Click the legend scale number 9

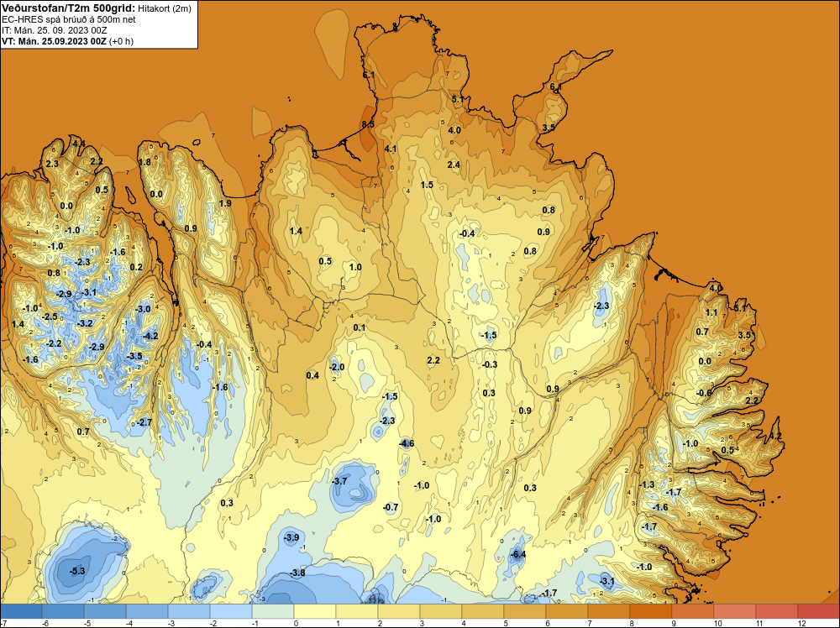(674, 623)
